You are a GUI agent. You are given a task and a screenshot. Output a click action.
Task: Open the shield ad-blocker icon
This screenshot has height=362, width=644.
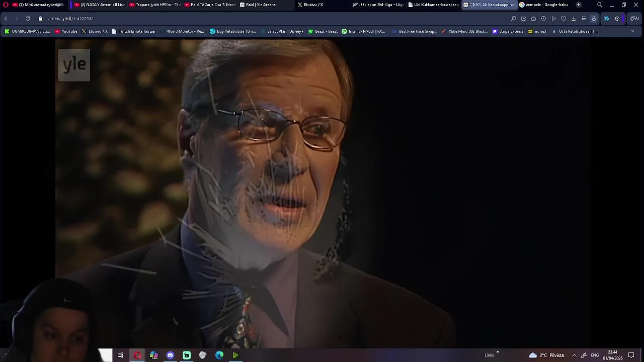(x=543, y=19)
